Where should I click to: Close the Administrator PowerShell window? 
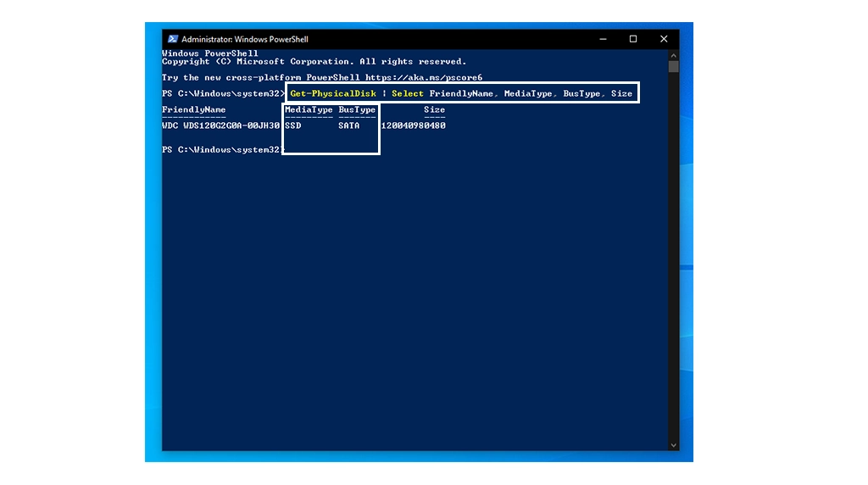pyautogui.click(x=664, y=39)
